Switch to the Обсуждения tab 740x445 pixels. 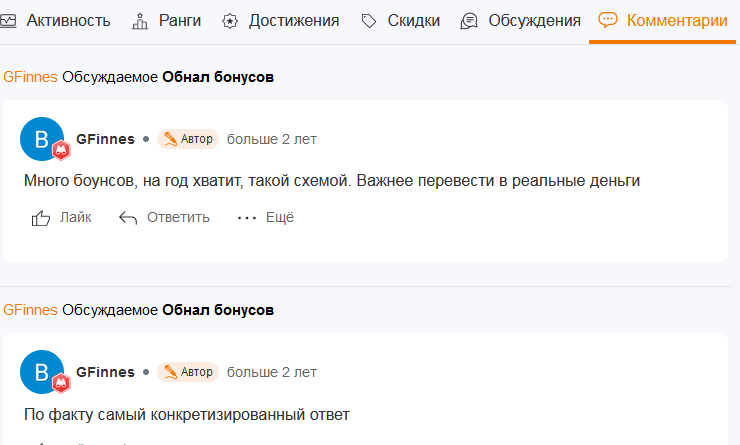(x=520, y=21)
